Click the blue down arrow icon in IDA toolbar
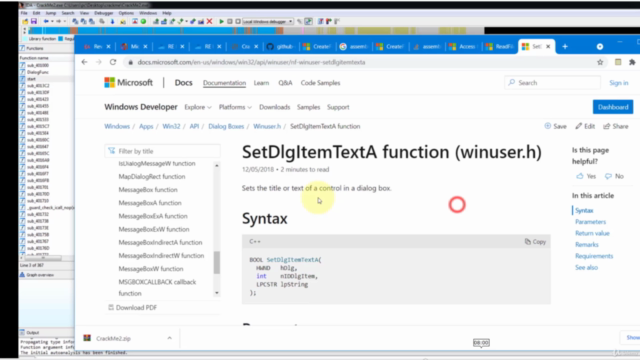640x360 pixels. click(112, 22)
